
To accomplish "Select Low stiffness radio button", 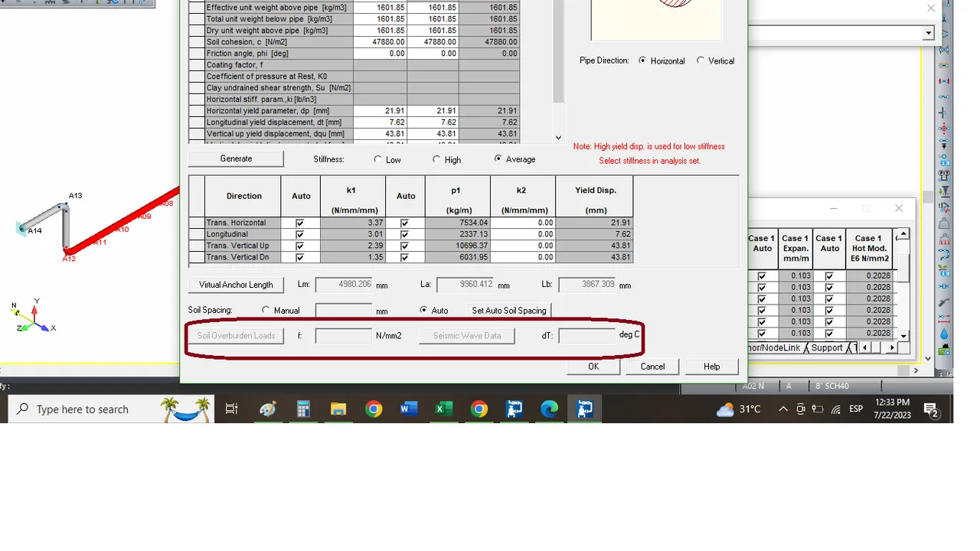I will [x=377, y=159].
